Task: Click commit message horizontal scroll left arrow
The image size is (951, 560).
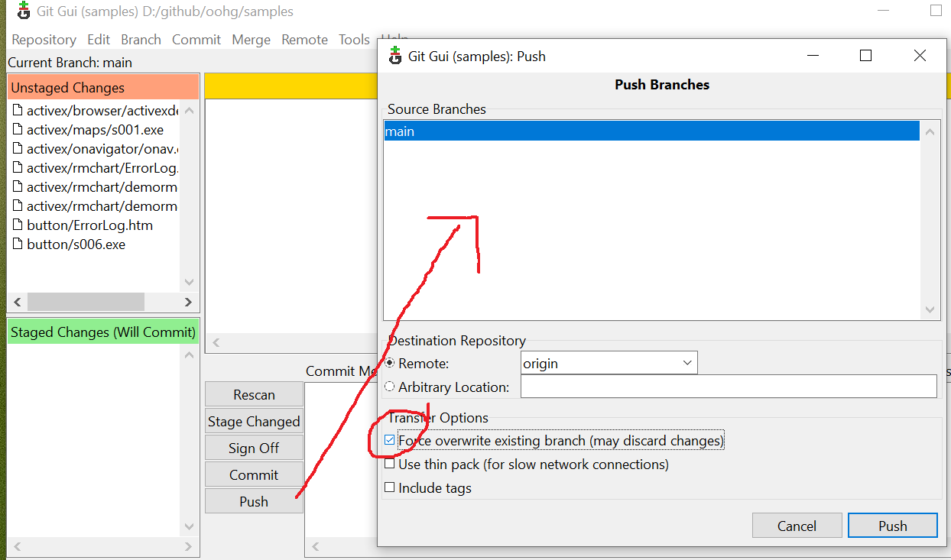Action: (315, 547)
